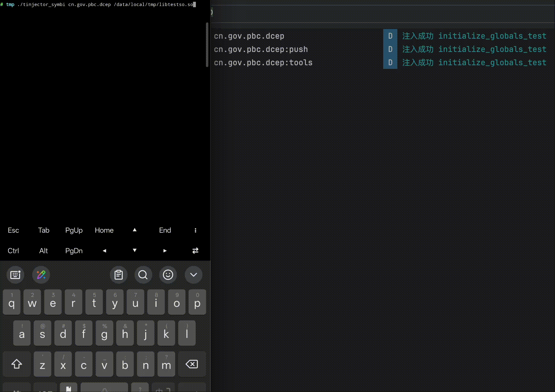Tap the i key

[x=156, y=302]
